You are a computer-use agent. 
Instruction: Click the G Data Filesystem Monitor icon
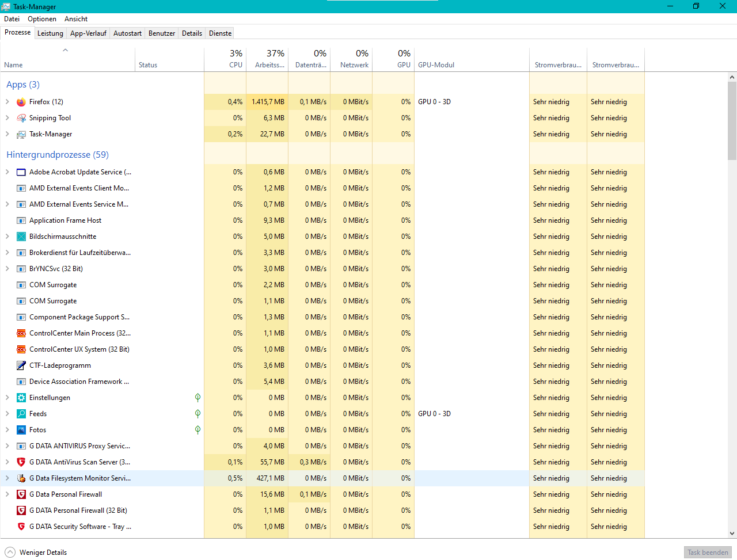pos(21,478)
